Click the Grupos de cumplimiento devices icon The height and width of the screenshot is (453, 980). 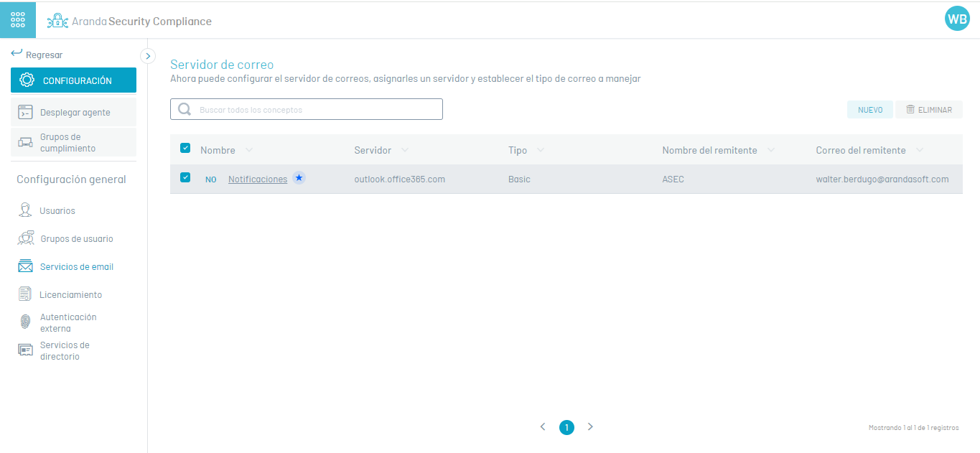[25, 142]
